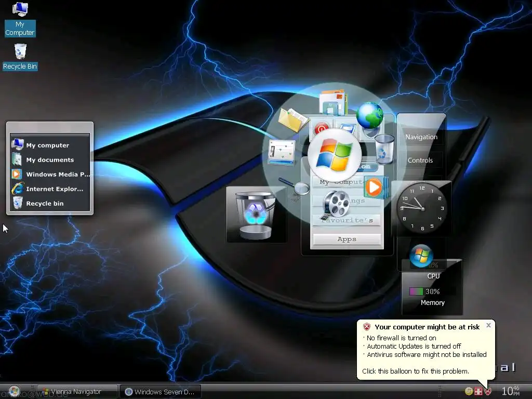Click 'No firewall is turned on' line
This screenshot has height=399, width=532.
tap(402, 338)
